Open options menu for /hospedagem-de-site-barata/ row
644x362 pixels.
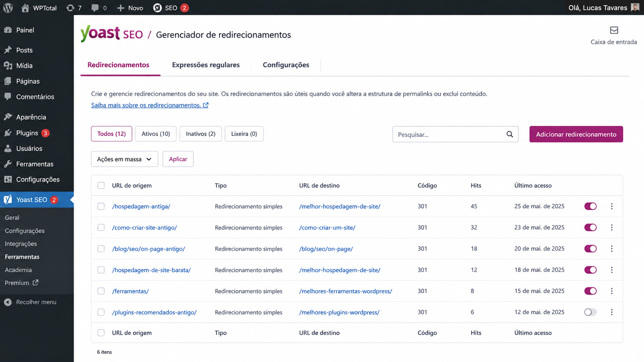tap(612, 270)
